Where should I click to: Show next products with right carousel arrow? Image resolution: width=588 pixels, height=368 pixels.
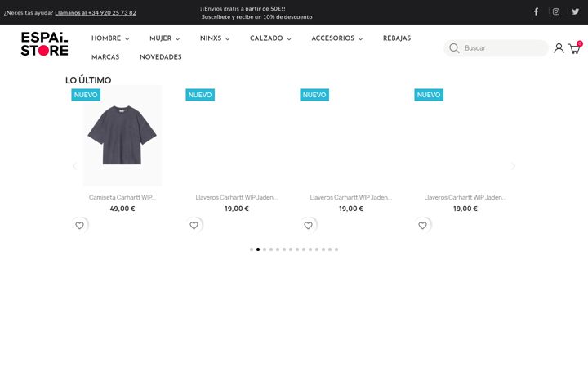pyautogui.click(x=514, y=166)
